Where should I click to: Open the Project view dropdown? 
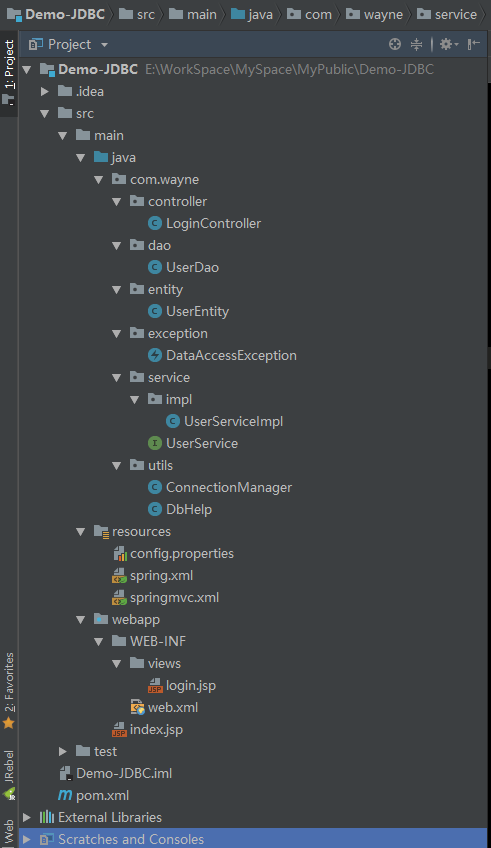coord(69,44)
